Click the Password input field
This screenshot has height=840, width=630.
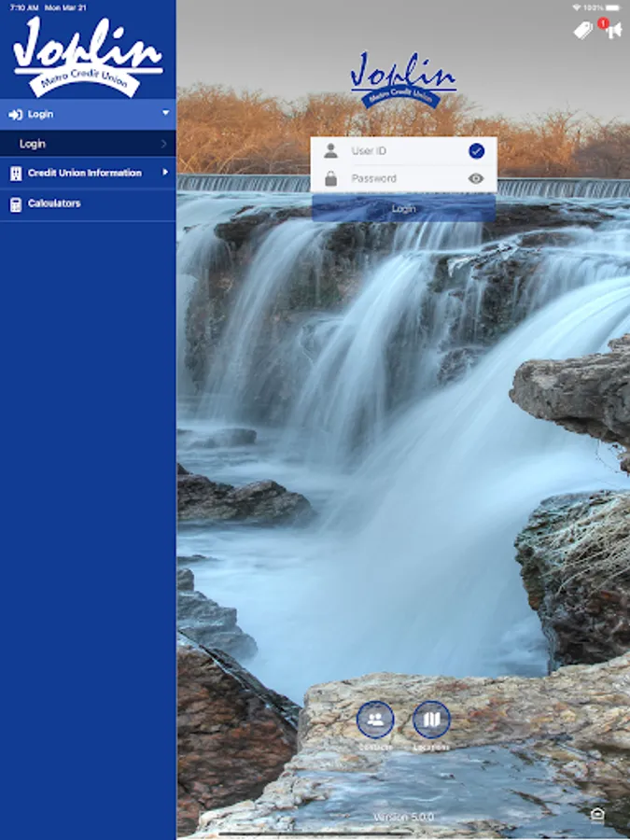point(401,178)
